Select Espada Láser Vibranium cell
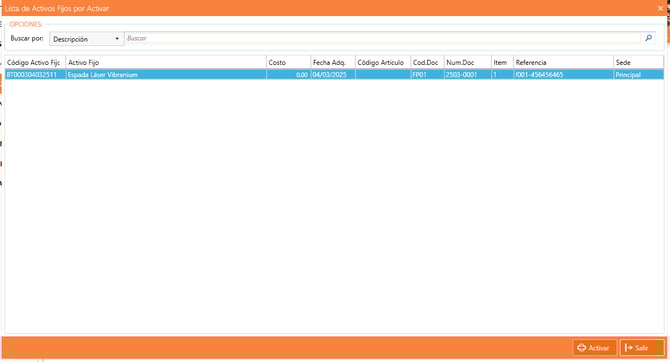670x362 pixels. click(166, 74)
